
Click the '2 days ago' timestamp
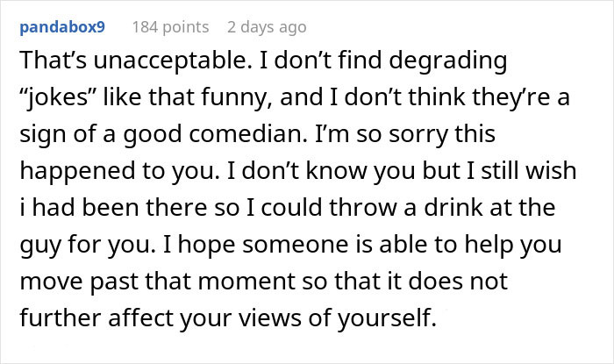pyautogui.click(x=267, y=26)
